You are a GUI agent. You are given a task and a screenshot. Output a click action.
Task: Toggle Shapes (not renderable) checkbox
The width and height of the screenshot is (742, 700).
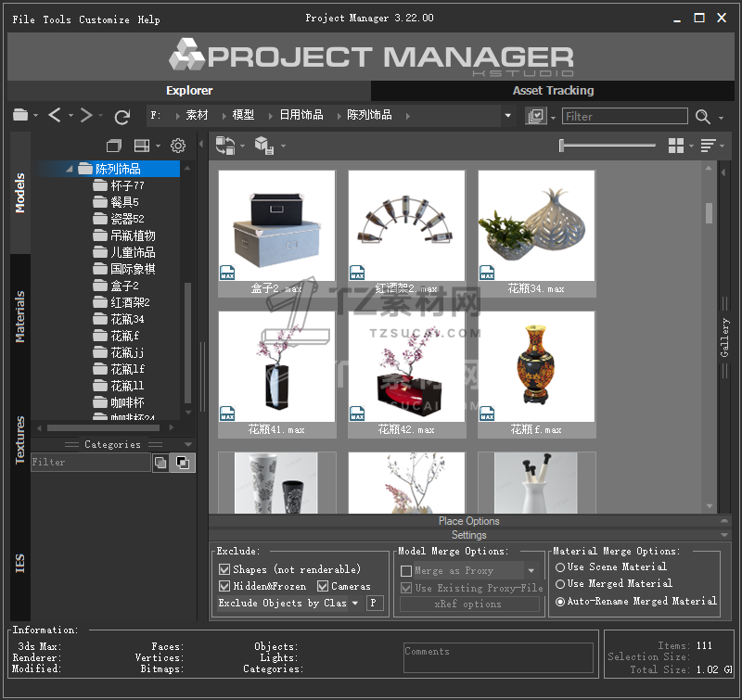click(224, 569)
